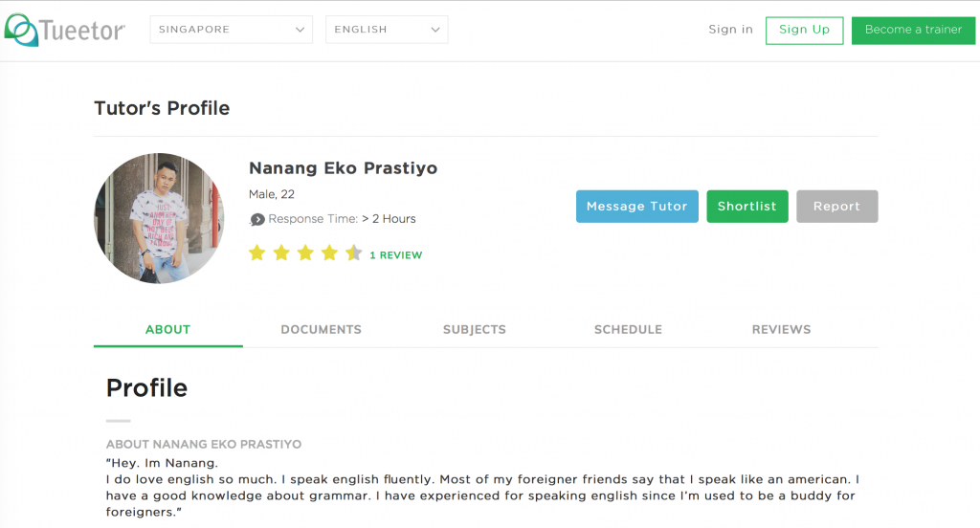Click the chevron arrow in Singapore selector

click(300, 30)
